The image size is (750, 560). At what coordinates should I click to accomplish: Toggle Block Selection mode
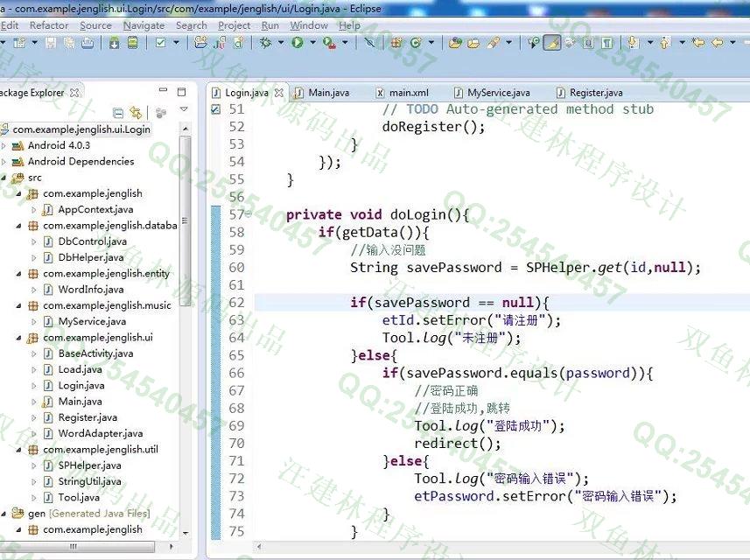589,43
